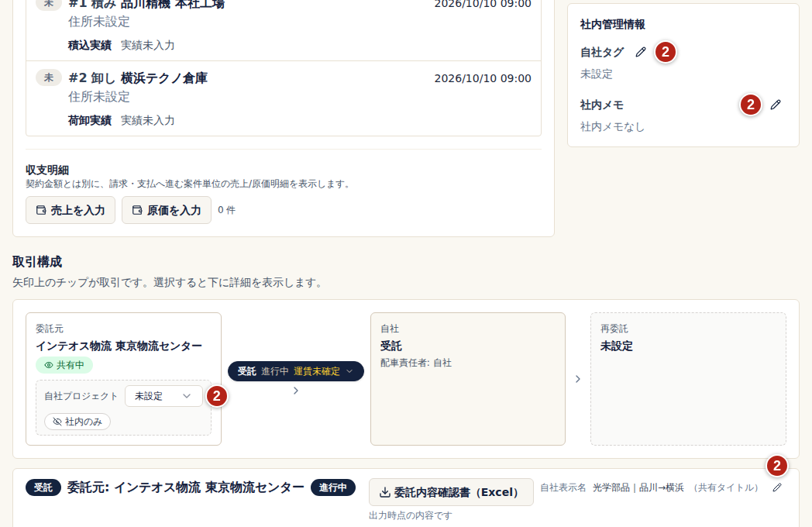
Task: Click 取引構成 heading
Action: coord(37,262)
